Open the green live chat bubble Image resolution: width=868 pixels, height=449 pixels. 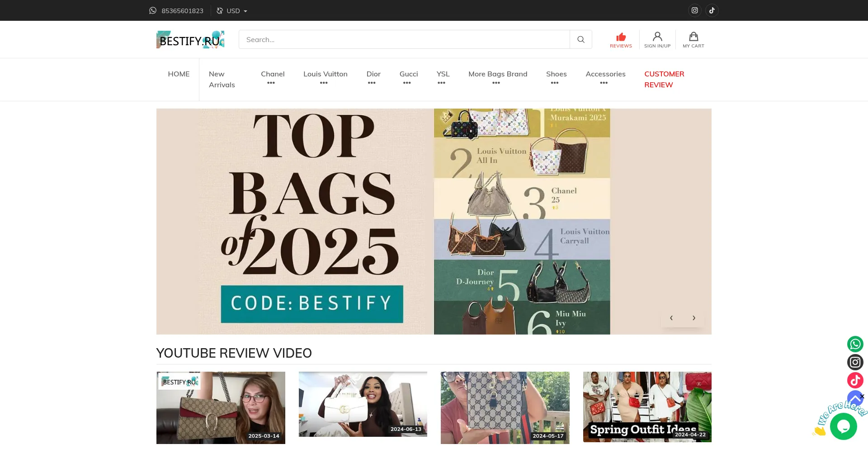click(x=844, y=426)
